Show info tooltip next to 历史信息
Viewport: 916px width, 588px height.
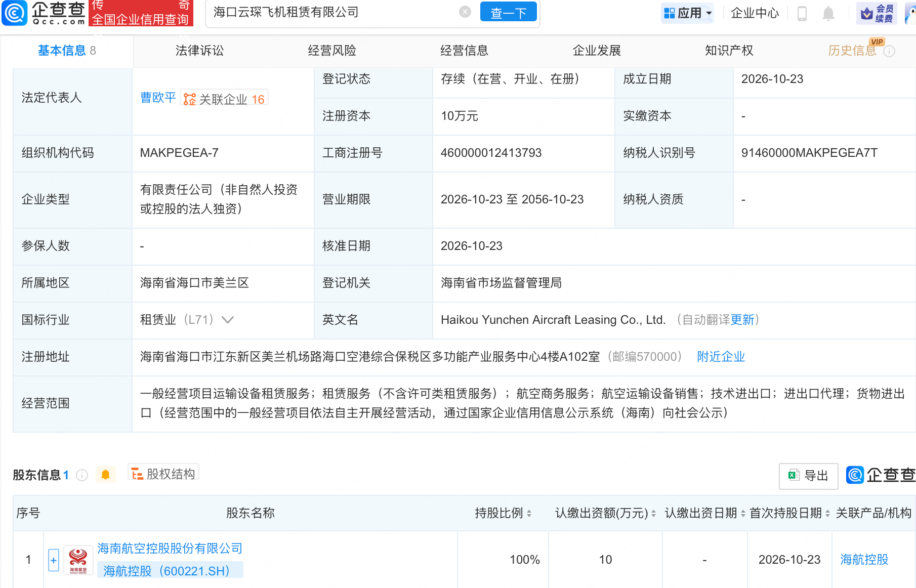click(x=889, y=51)
